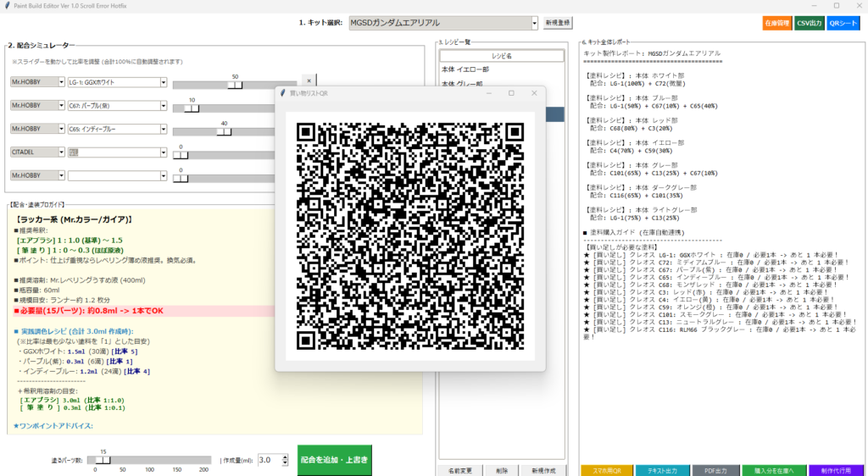
Task: Click the first row ratio slider at 50
Action: tap(235, 85)
